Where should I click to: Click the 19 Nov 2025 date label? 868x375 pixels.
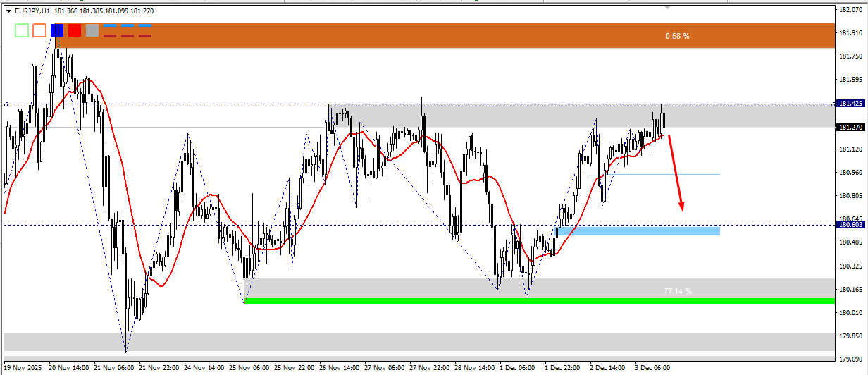click(23, 368)
